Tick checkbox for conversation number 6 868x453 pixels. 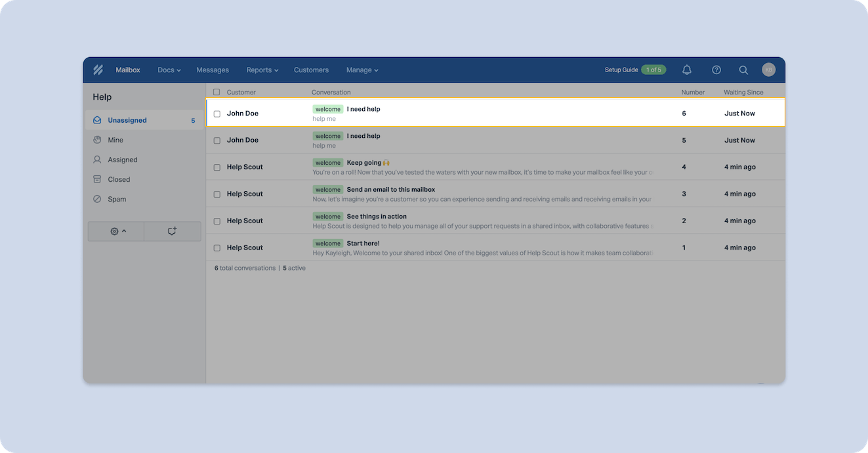coord(217,114)
